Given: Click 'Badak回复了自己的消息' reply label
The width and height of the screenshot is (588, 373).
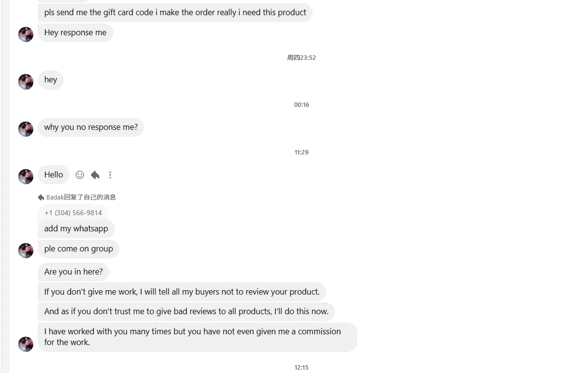Looking at the screenshot, I should (x=81, y=198).
